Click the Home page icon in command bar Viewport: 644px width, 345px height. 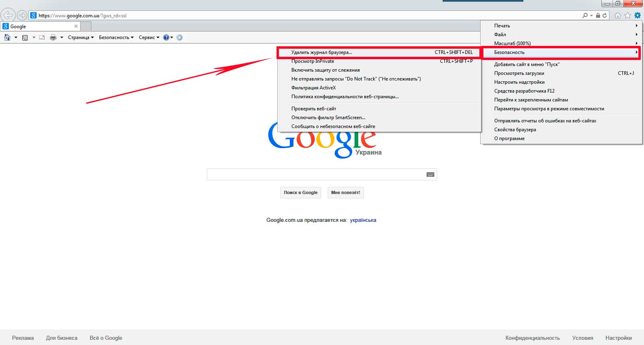tap(7, 37)
